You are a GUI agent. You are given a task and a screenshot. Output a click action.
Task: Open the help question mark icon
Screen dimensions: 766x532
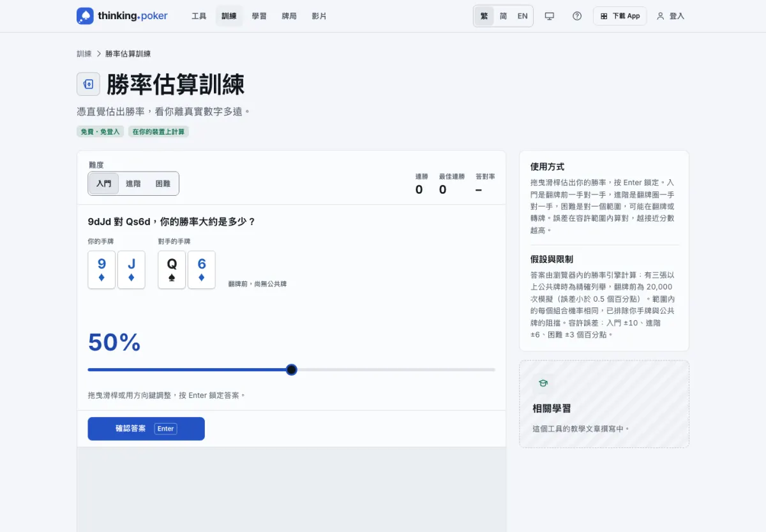577,16
